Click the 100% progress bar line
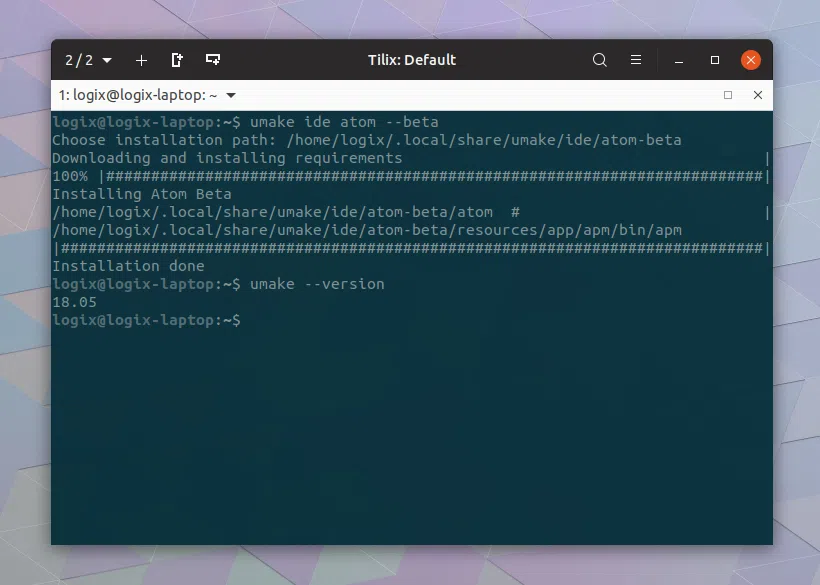The width and height of the screenshot is (820, 585). 400,176
